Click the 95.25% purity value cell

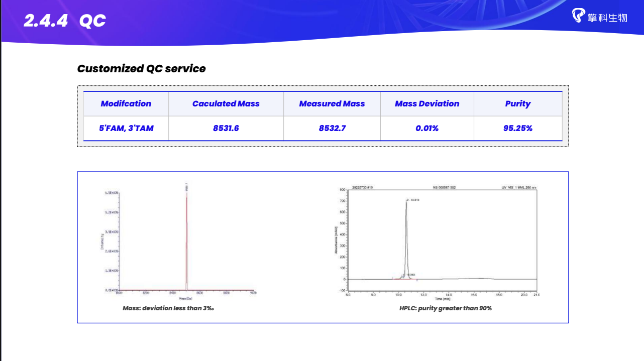517,129
